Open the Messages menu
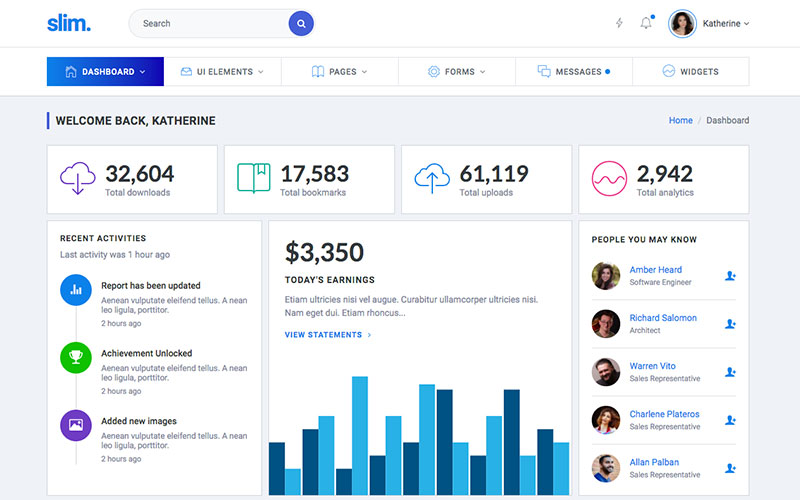 coord(574,71)
